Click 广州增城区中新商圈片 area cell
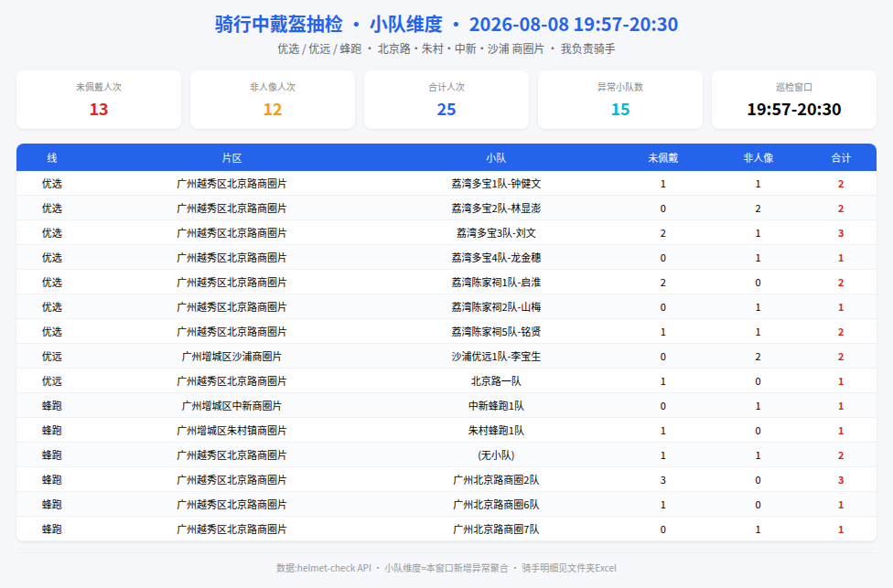 (x=231, y=406)
